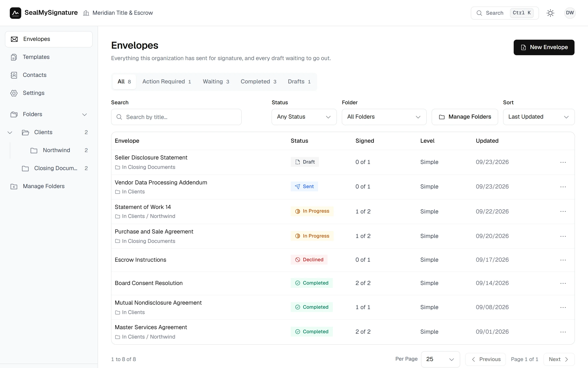Screen dimensions: 588x368
Task: Open the Any Status dropdown
Action: click(x=304, y=117)
